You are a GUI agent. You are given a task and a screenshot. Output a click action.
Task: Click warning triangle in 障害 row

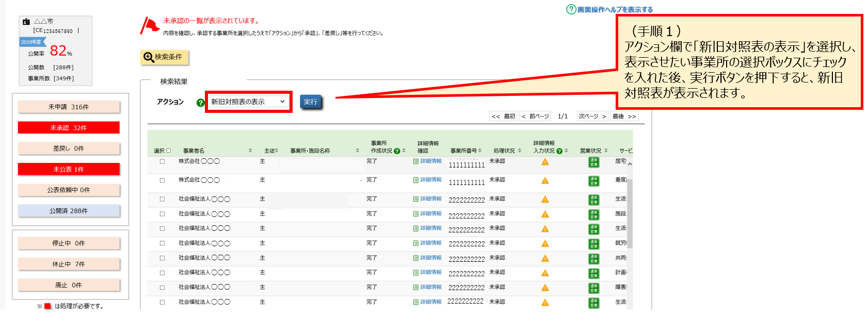(545, 288)
